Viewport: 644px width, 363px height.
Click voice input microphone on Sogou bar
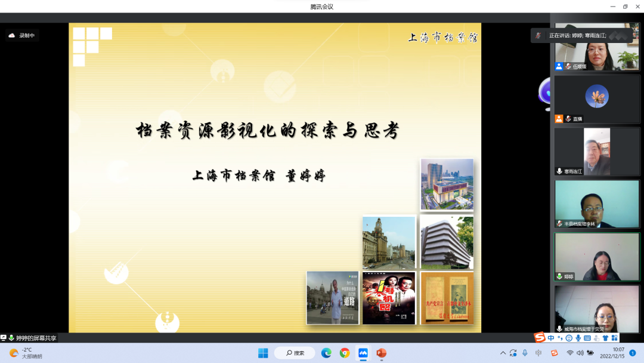coord(578,338)
